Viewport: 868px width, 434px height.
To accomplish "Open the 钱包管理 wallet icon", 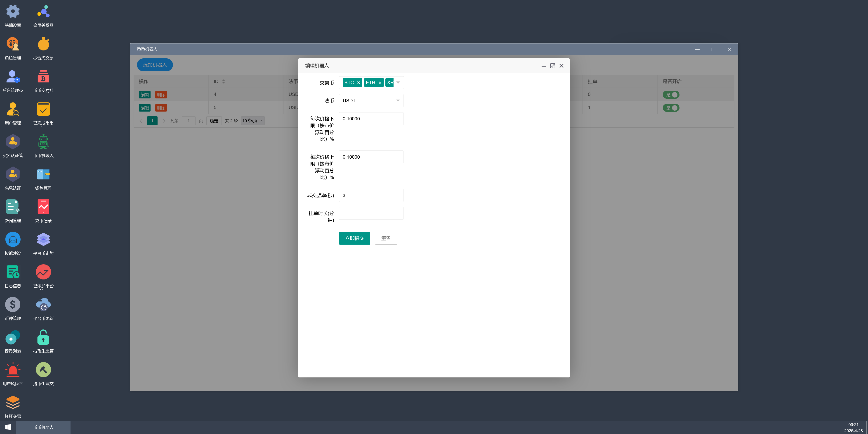I will pyautogui.click(x=43, y=175).
